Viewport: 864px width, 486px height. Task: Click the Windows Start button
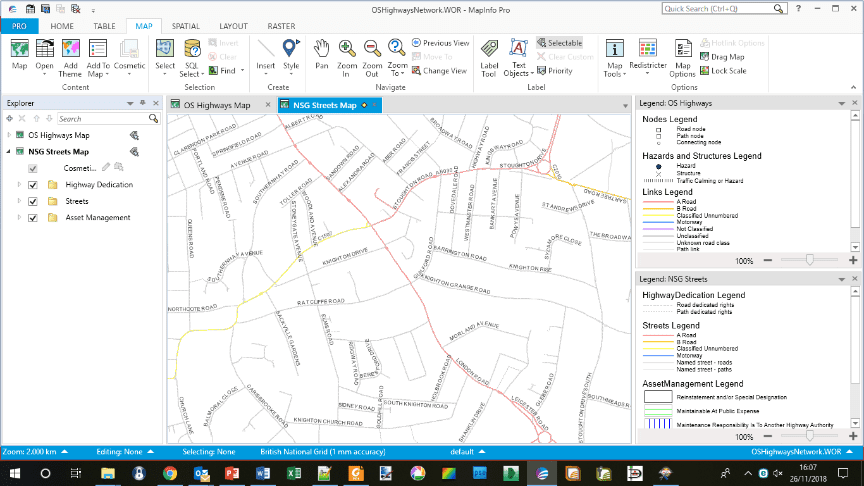15,473
